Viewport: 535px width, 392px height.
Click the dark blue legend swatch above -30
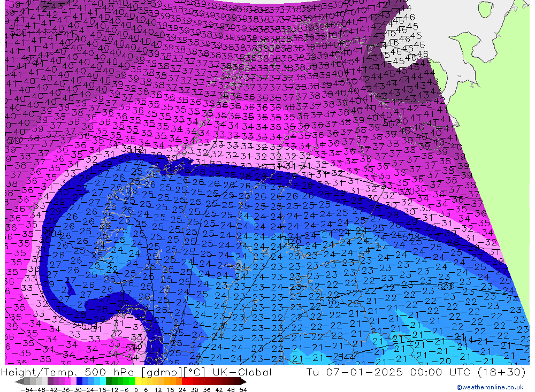[79, 381]
